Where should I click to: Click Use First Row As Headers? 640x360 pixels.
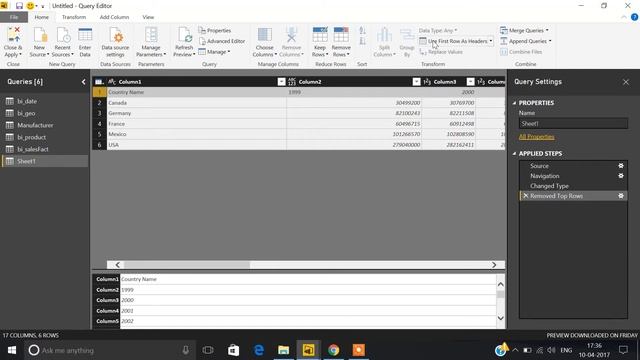tap(453, 41)
